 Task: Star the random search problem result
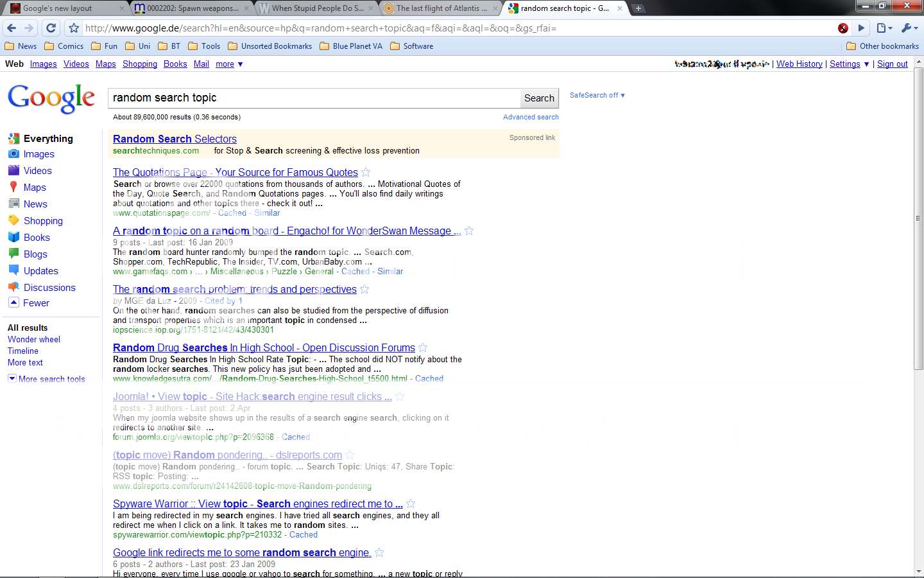tap(364, 289)
